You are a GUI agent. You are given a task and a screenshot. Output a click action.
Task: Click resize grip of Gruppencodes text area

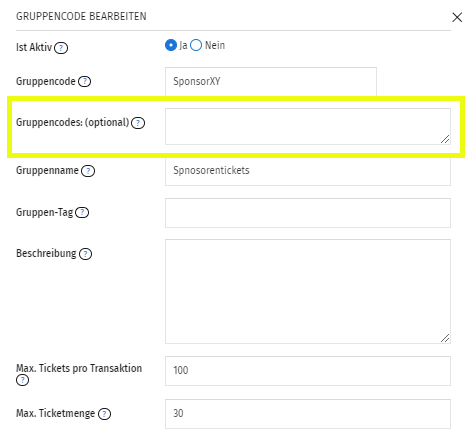coord(445,139)
